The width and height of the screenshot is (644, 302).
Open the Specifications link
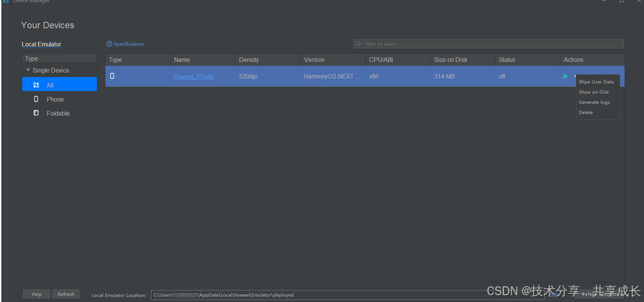129,44
